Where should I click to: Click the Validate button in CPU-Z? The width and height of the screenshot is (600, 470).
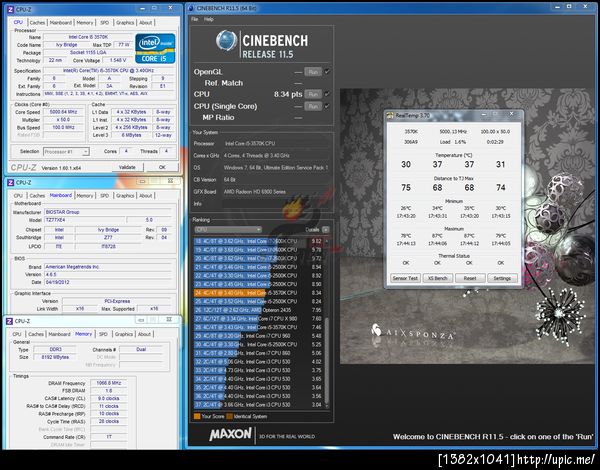tap(127, 167)
